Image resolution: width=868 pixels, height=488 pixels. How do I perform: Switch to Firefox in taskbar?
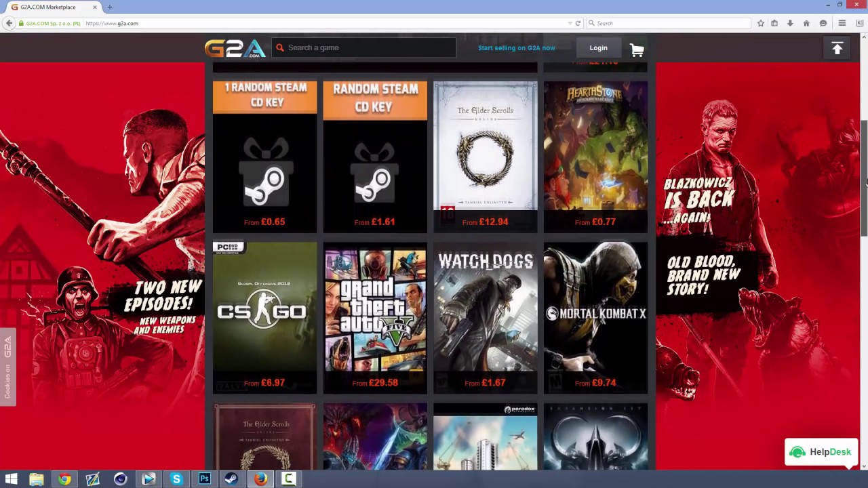[x=260, y=479]
